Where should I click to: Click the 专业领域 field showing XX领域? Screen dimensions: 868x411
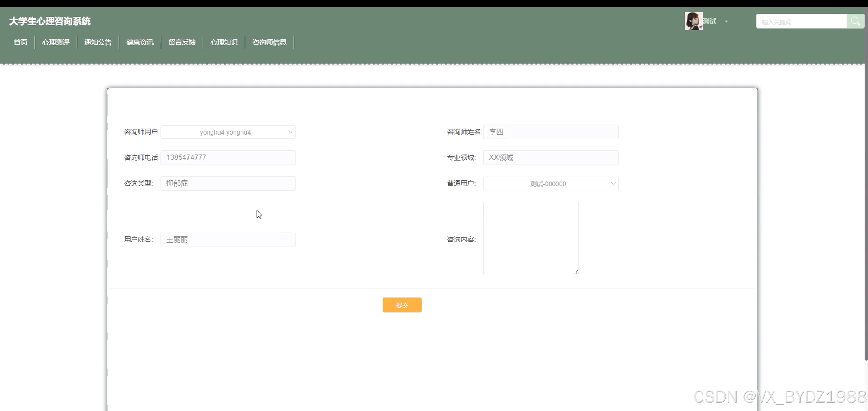pyautogui.click(x=550, y=158)
